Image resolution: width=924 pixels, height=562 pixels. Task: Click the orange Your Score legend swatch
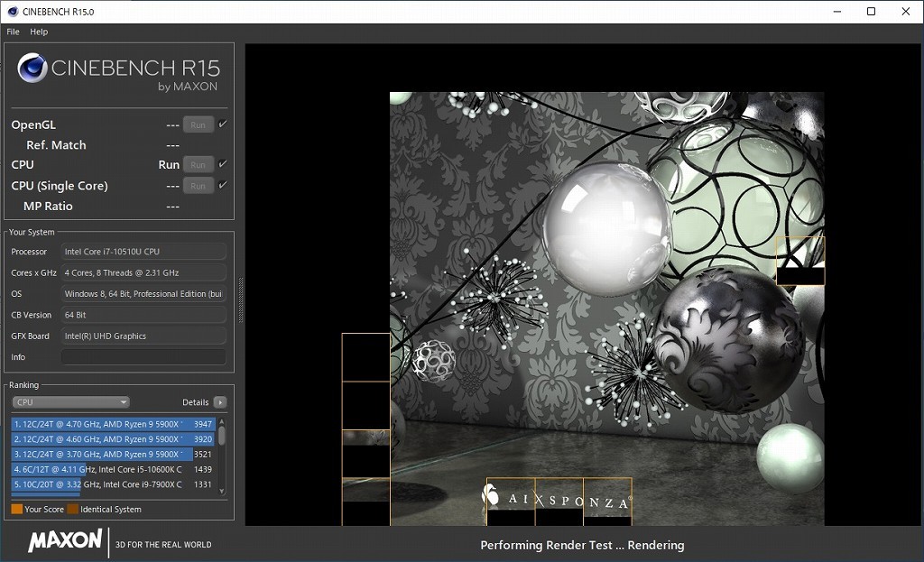pos(16,510)
